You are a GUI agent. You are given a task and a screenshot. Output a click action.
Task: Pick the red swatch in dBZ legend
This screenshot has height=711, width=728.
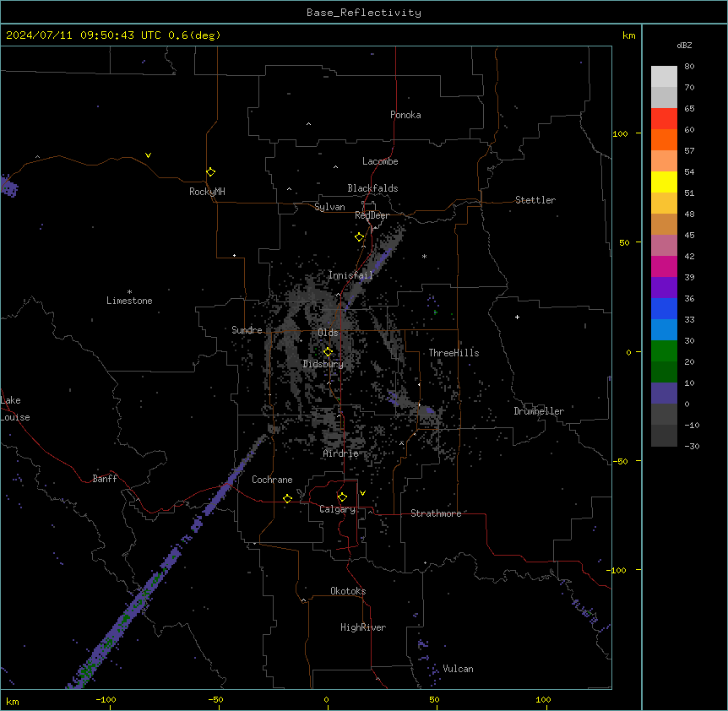click(x=664, y=118)
